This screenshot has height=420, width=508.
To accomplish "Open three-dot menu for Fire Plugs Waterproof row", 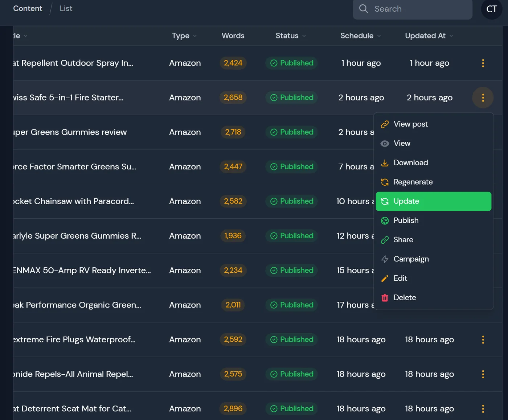I will [x=483, y=339].
